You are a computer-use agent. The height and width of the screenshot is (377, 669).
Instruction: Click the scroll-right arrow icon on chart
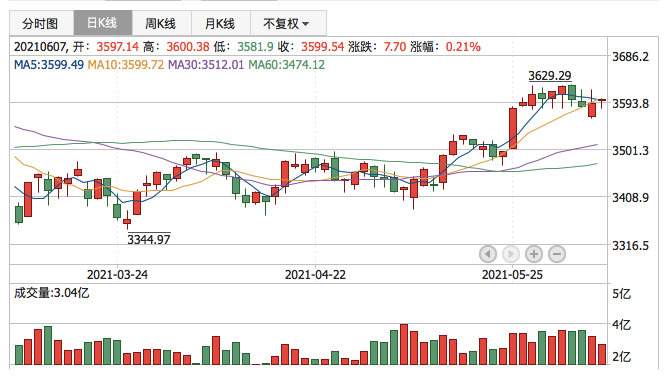point(511,254)
